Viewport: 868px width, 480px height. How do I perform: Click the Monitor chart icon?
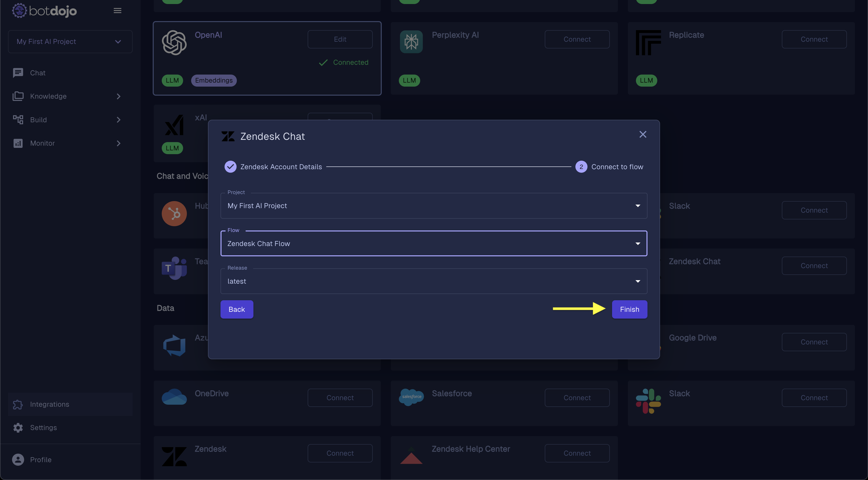[18, 143]
